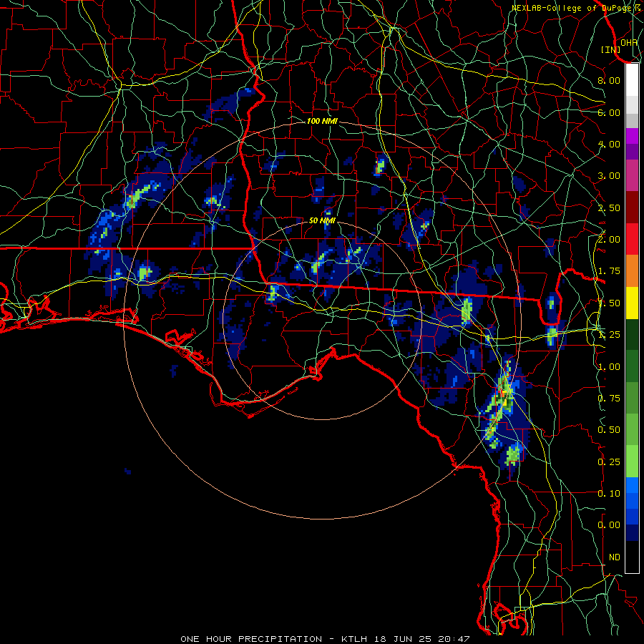
Task: Select the 0.25 legend value
Action: coord(609,462)
